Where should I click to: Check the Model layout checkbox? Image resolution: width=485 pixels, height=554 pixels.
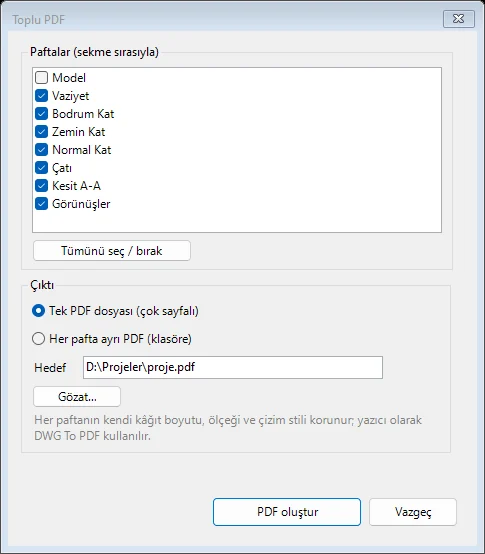tap(41, 78)
